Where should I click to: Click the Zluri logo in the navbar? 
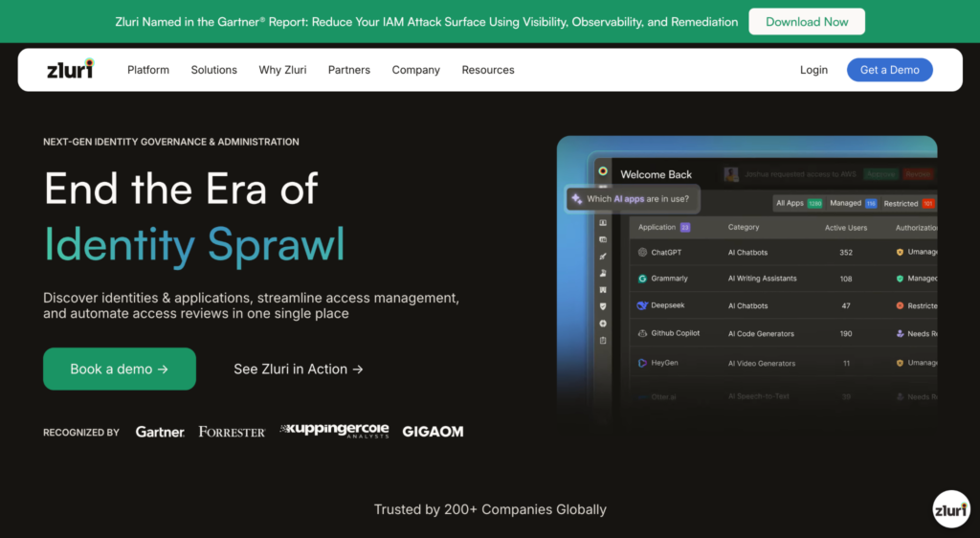tap(70, 69)
